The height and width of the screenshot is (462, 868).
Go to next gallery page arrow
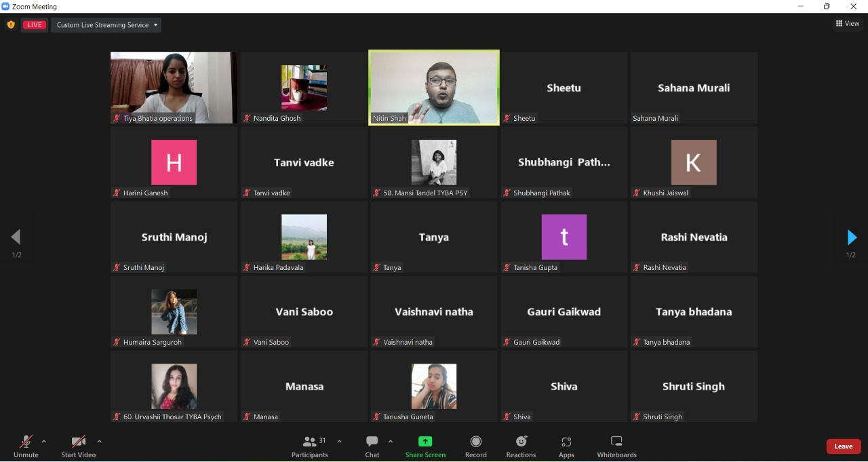pos(852,237)
